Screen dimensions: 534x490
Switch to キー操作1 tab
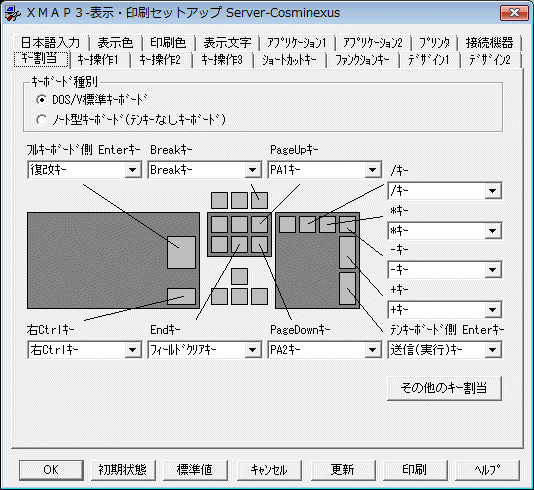[99, 60]
